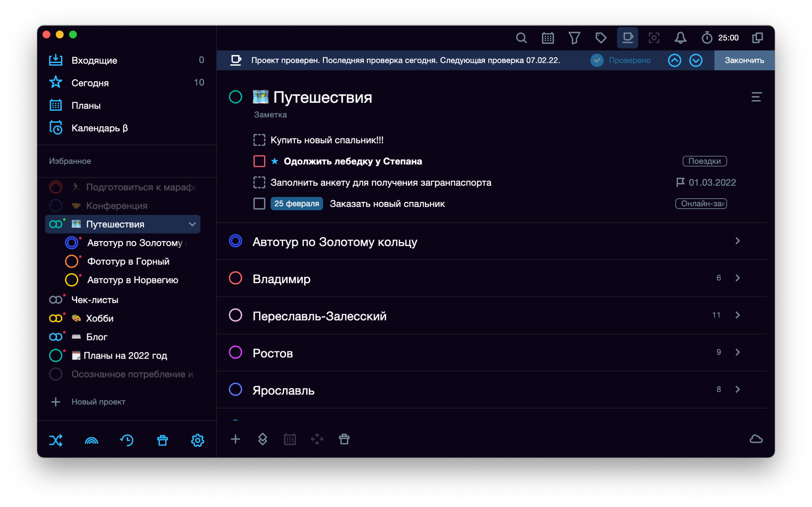Expand the Ярославль row chevron

click(x=737, y=389)
